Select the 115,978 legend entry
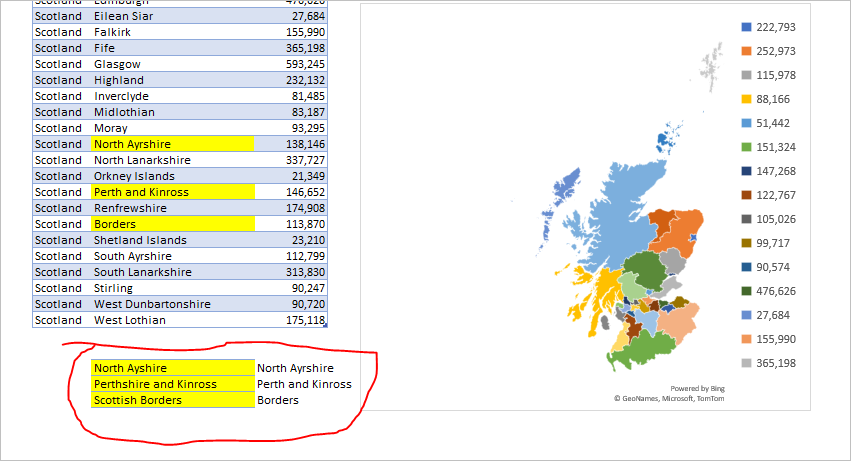This screenshot has height=461, width=851. click(x=769, y=75)
